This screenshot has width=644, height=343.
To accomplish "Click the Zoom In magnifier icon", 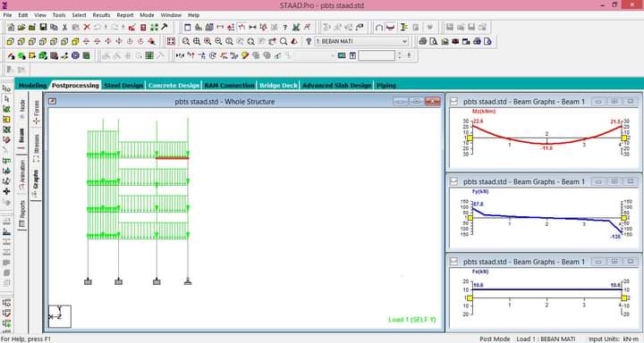I will click(208, 41).
